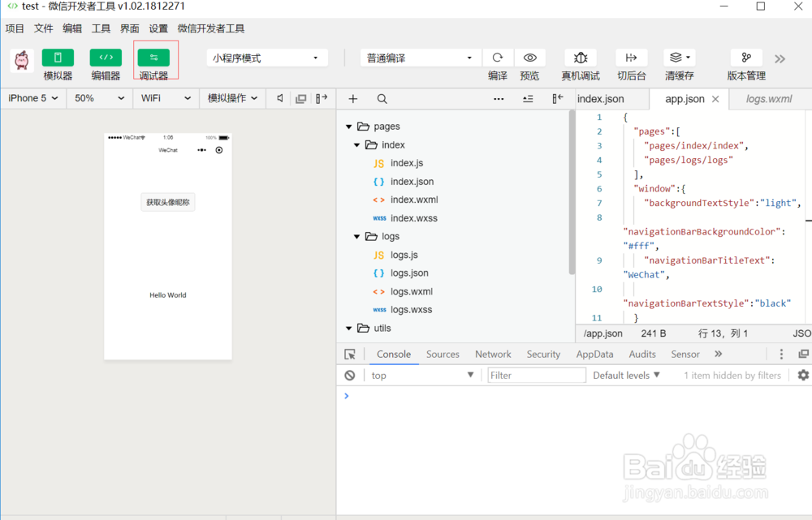Viewport: 812px width, 520px height.
Task: Collapse the logs folder
Action: pos(356,236)
